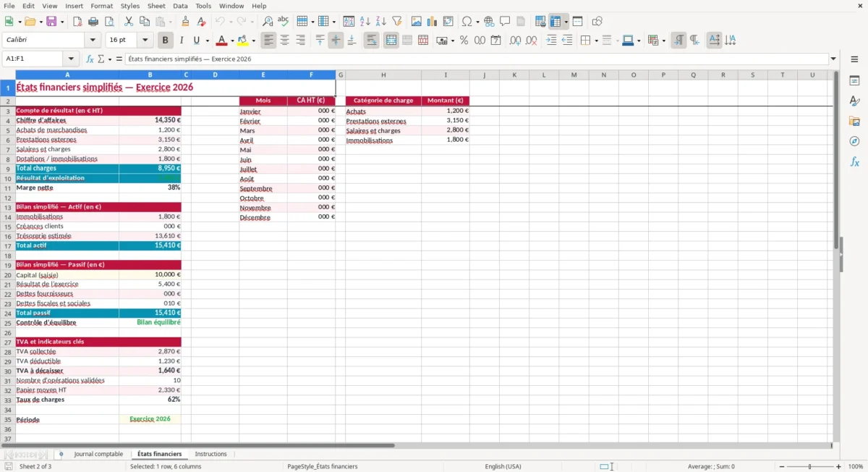Open Conditional Formatting dropdown arrow
This screenshot has height=472, width=868.
coord(663,41)
